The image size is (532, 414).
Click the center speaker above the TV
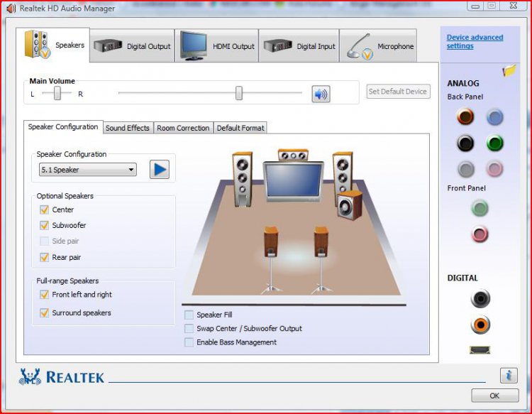pos(293,155)
